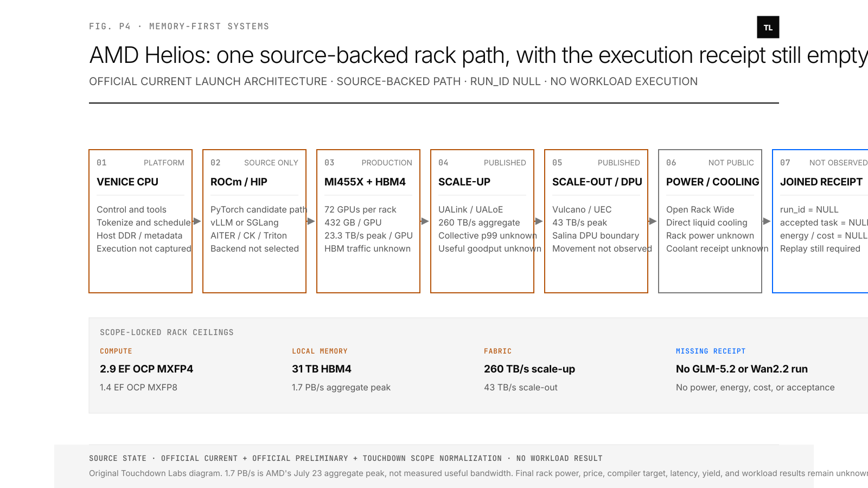Screen dimensions: 868x488
Task: Click 'SCOPE-LOCKED RACK CEILINGS' heading
Action: coord(167,332)
